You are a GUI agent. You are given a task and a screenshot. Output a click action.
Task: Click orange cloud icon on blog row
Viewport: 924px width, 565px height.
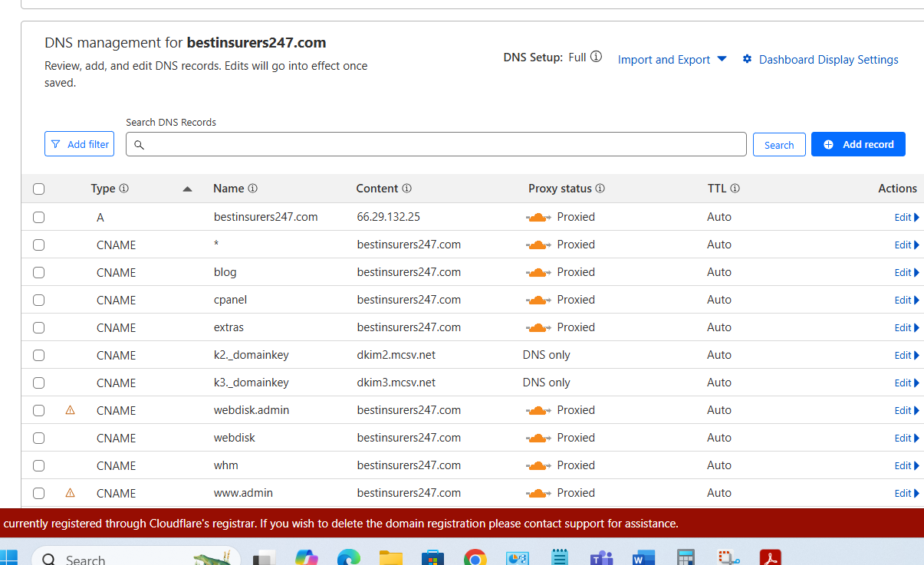coord(538,272)
